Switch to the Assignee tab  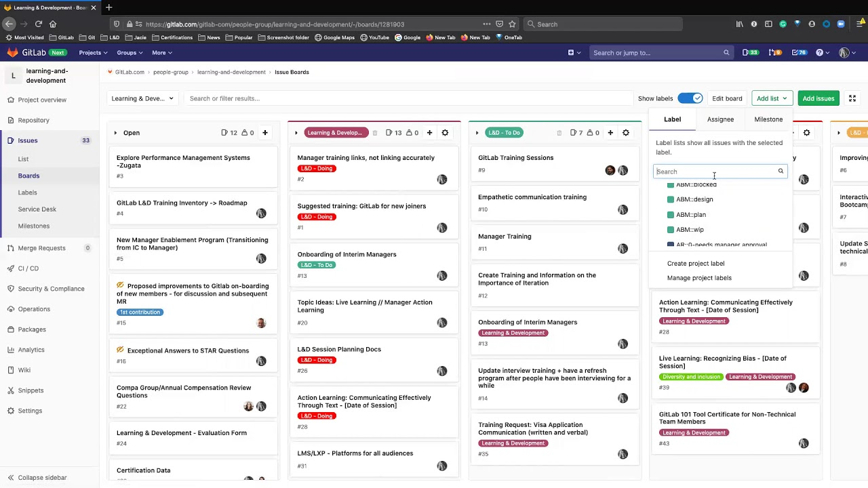pyautogui.click(x=720, y=119)
